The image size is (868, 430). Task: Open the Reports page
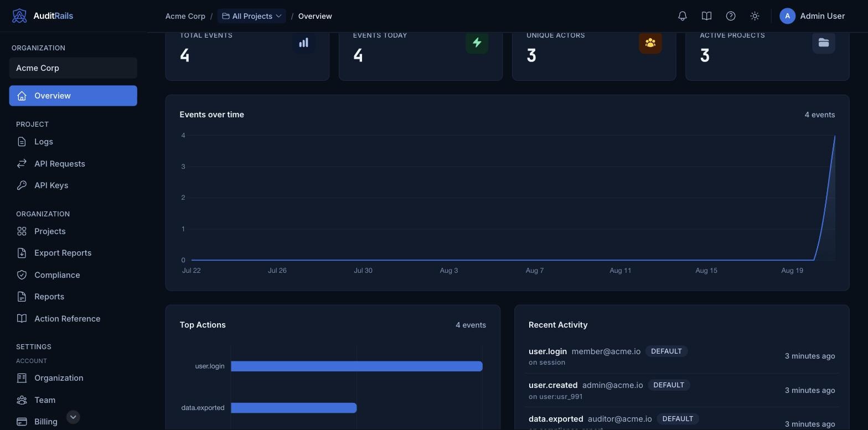click(73, 297)
